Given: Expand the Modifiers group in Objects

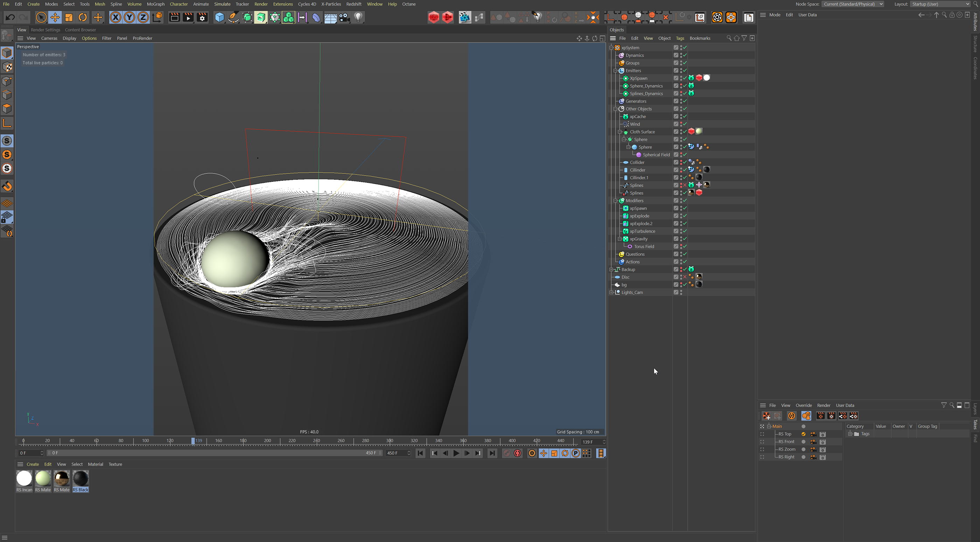Looking at the screenshot, I should [x=615, y=200].
